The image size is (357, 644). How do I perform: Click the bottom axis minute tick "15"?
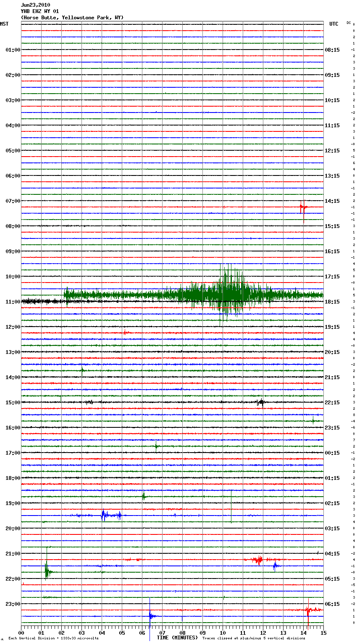(323, 633)
